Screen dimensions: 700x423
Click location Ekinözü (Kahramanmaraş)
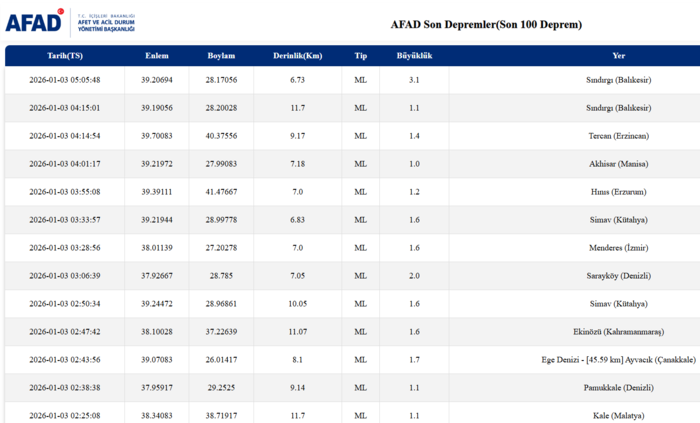pos(618,332)
